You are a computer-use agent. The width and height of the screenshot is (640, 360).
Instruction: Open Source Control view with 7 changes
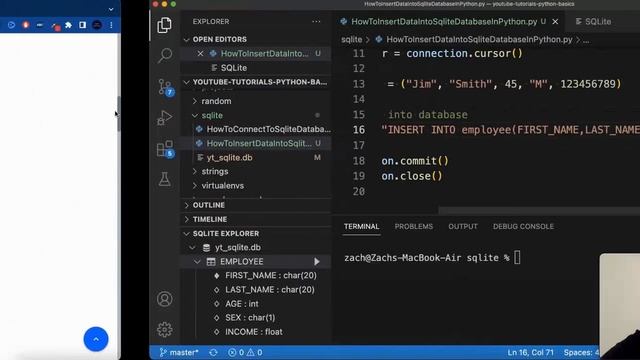165,87
